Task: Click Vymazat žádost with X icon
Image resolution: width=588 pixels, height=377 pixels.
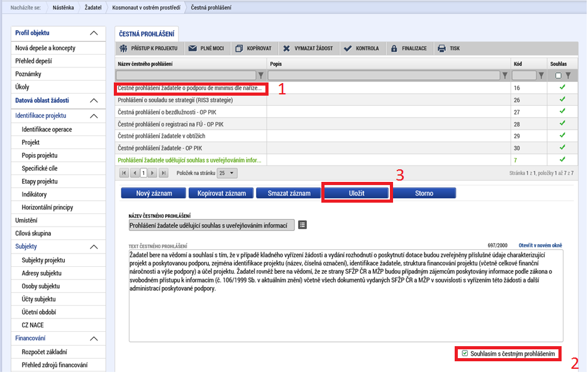Action: (308, 48)
